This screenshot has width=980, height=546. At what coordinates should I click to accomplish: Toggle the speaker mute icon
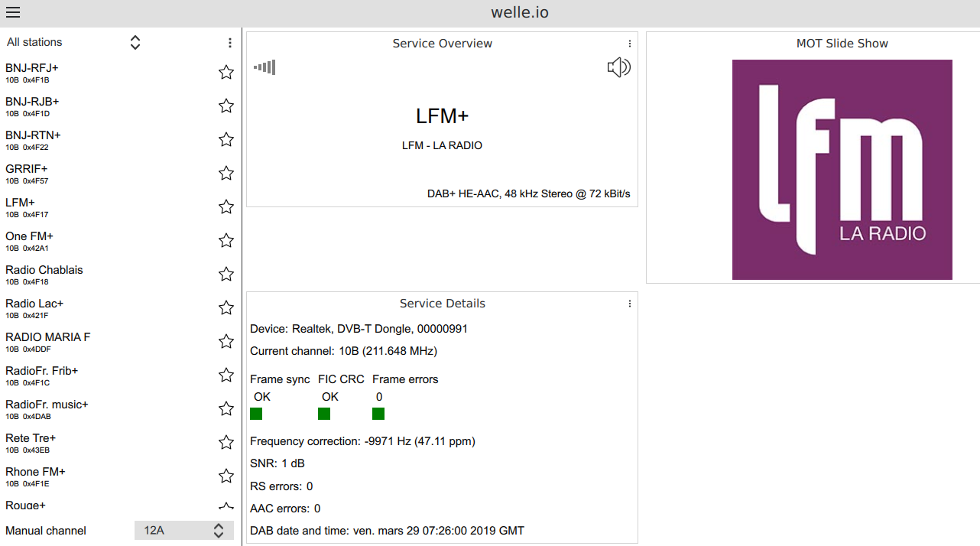[618, 68]
